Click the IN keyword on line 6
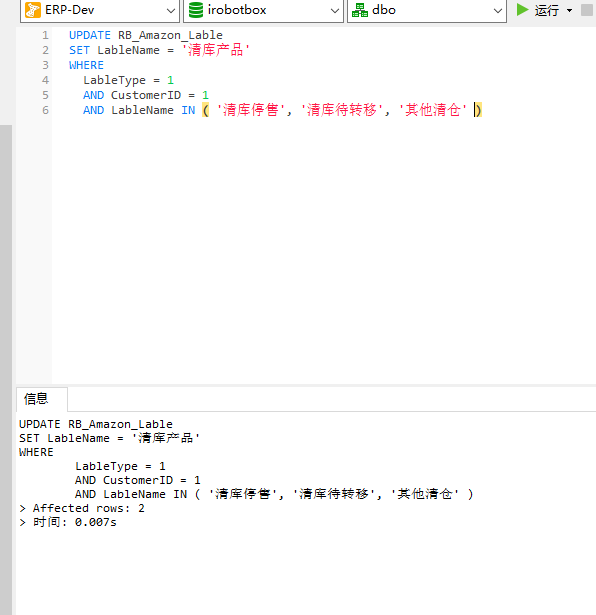The height and width of the screenshot is (615, 596). pyautogui.click(x=188, y=110)
